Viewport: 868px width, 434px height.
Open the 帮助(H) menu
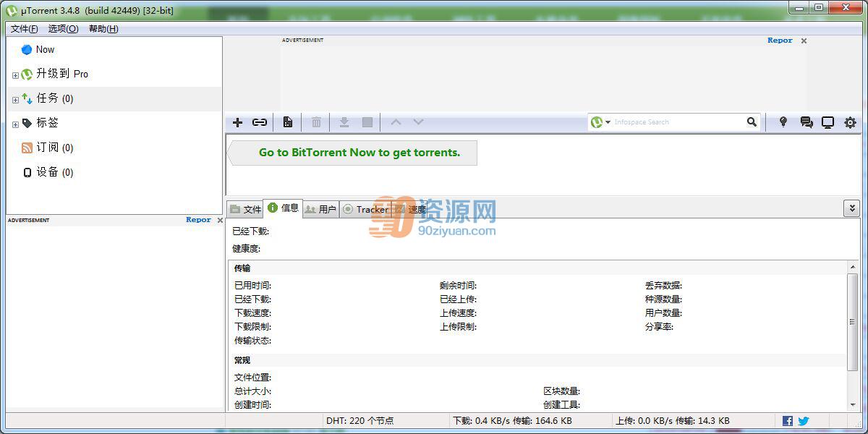[103, 29]
